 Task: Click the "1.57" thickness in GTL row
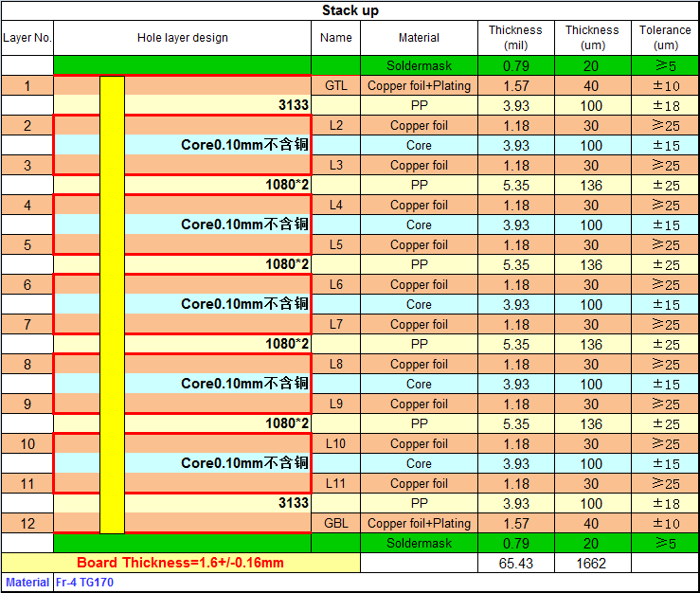pyautogui.click(x=515, y=86)
